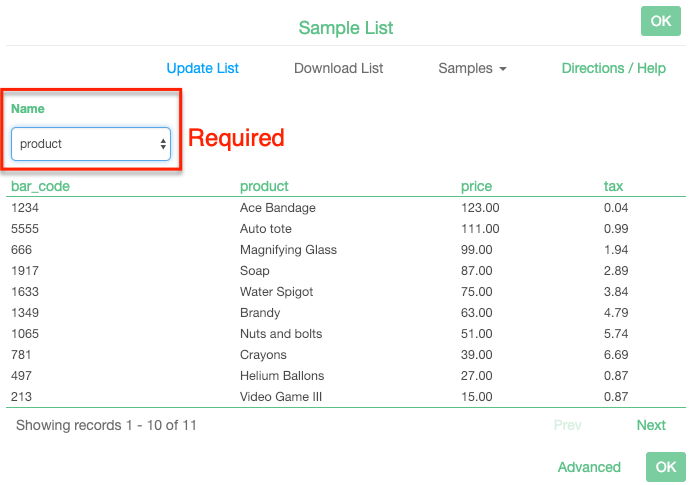Viewport: 692px width, 485px height.
Task: Select the Magnifying Glass product row
Action: point(288,250)
